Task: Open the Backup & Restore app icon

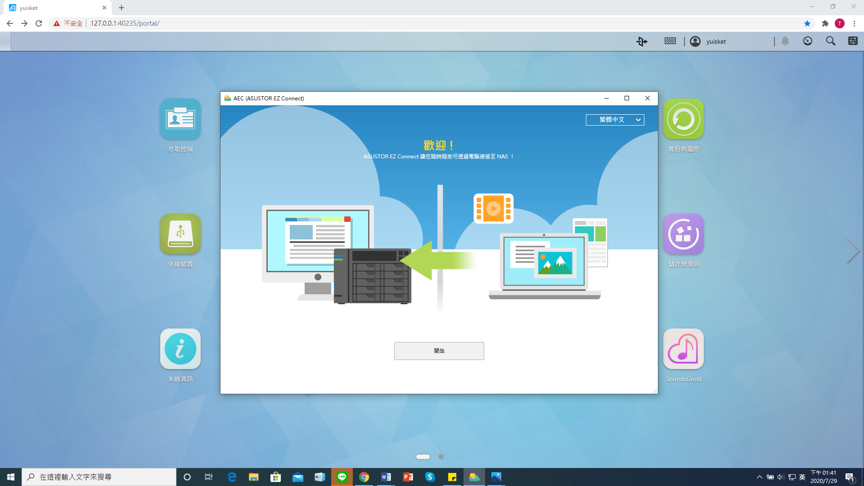Action: (683, 119)
